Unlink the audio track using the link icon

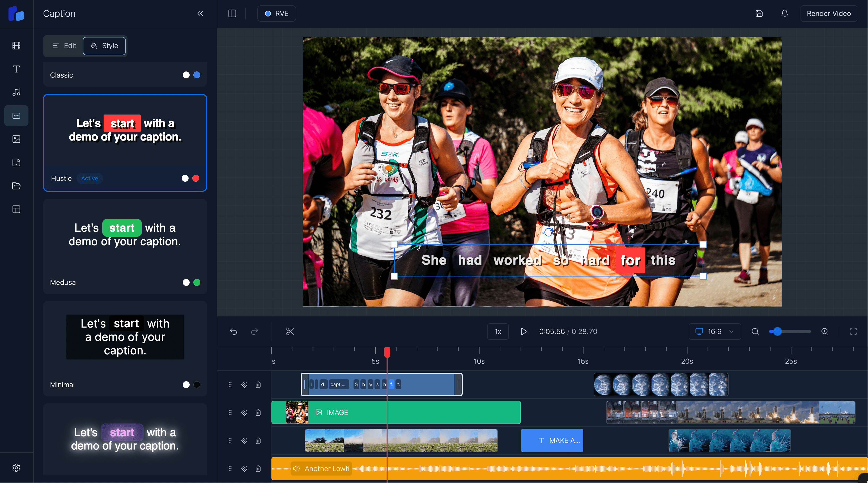click(244, 468)
